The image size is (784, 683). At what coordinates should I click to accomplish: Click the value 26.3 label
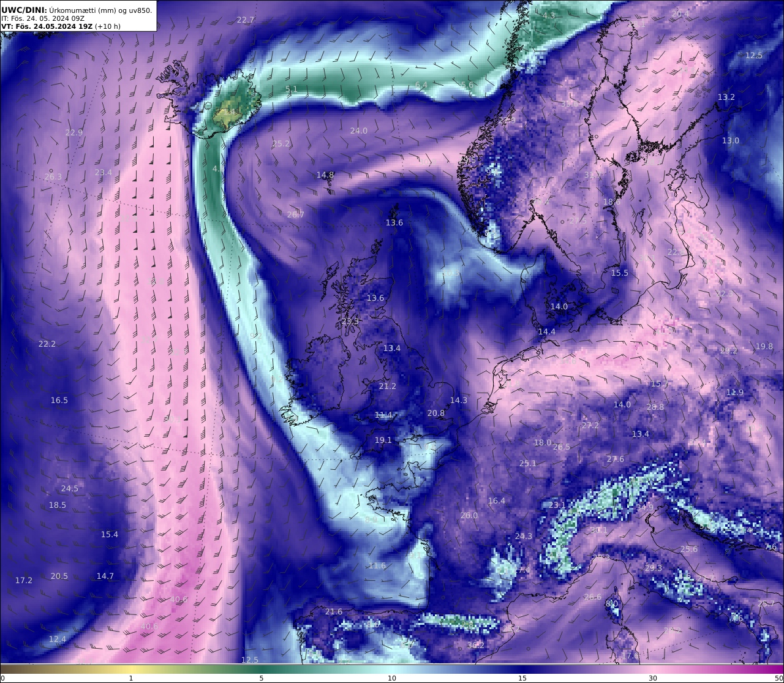(x=53, y=176)
